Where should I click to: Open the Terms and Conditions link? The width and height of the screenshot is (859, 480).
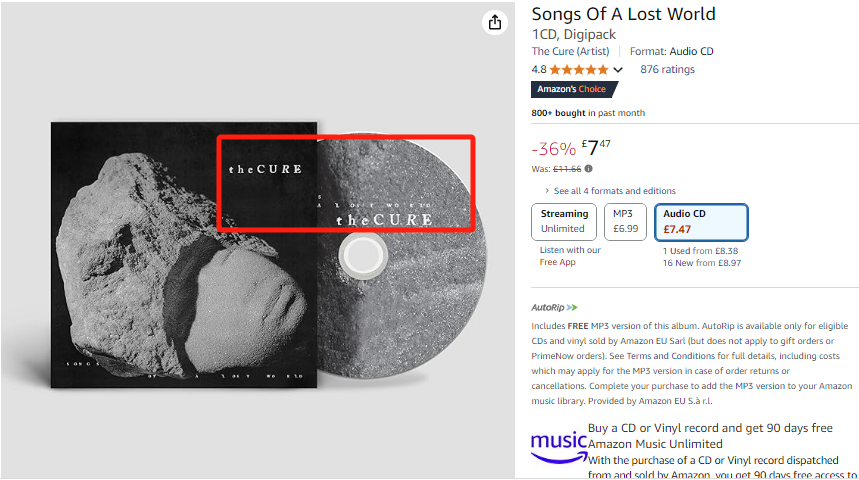(x=671, y=356)
